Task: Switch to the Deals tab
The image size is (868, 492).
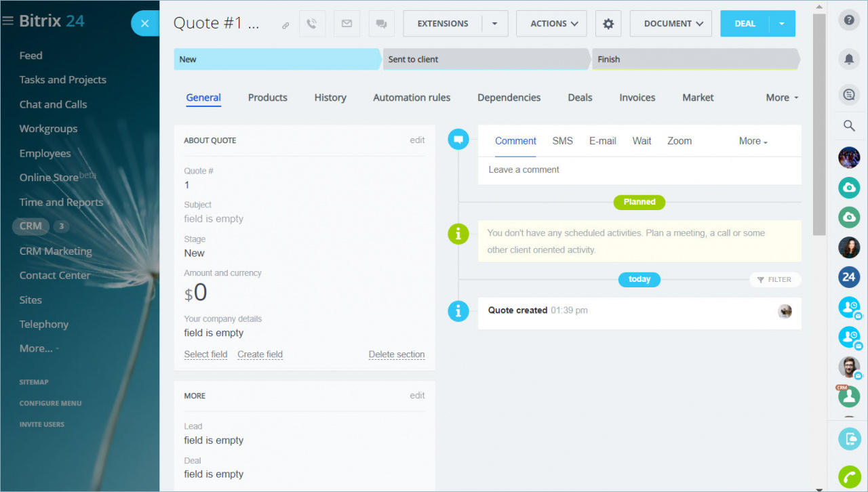Action: coord(580,98)
